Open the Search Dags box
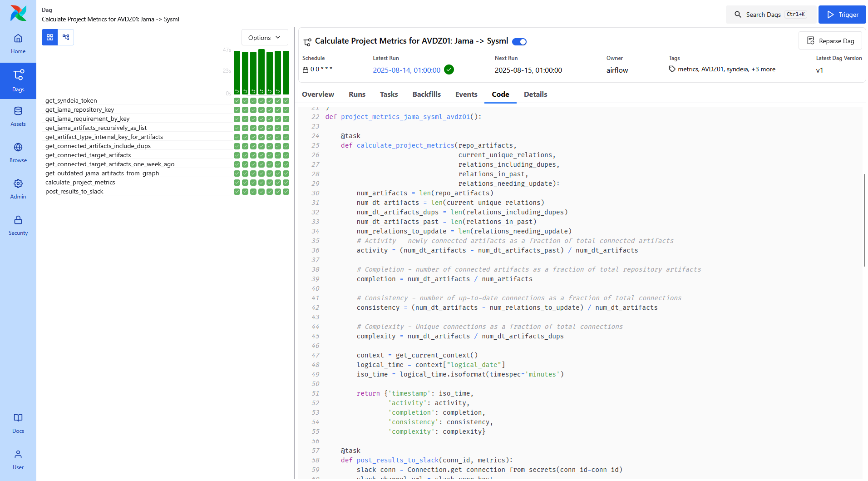 tap(770, 15)
